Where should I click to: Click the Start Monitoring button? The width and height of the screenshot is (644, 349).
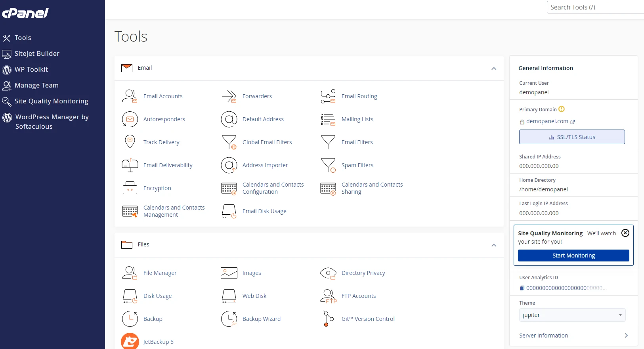point(573,256)
